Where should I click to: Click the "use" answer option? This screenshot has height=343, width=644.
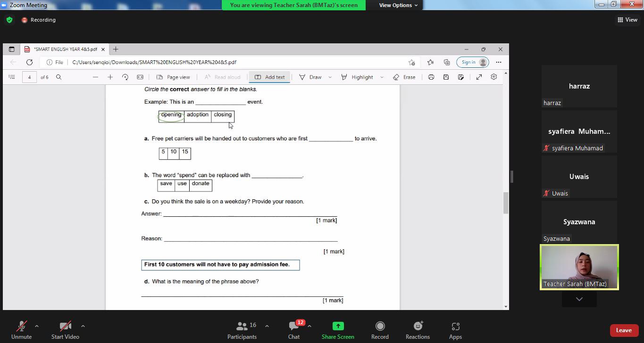(182, 184)
